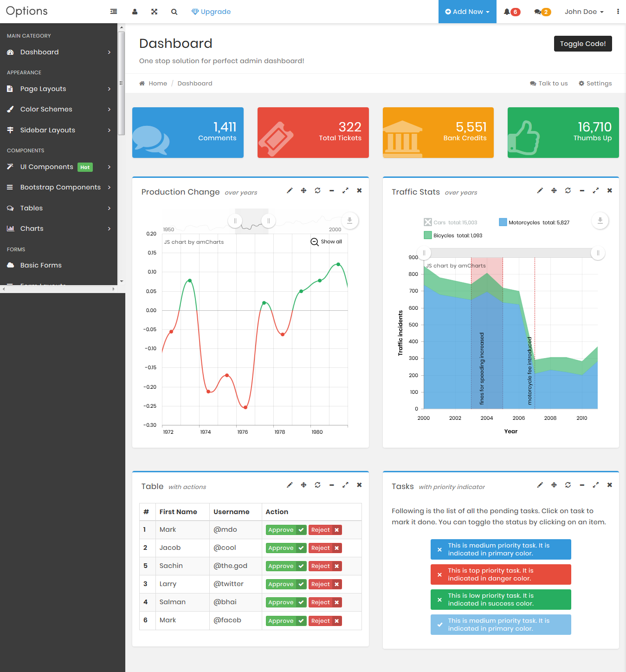The height and width of the screenshot is (672, 626).
Task: Open the vertical ellipsis menu at top right
Action: click(x=618, y=12)
